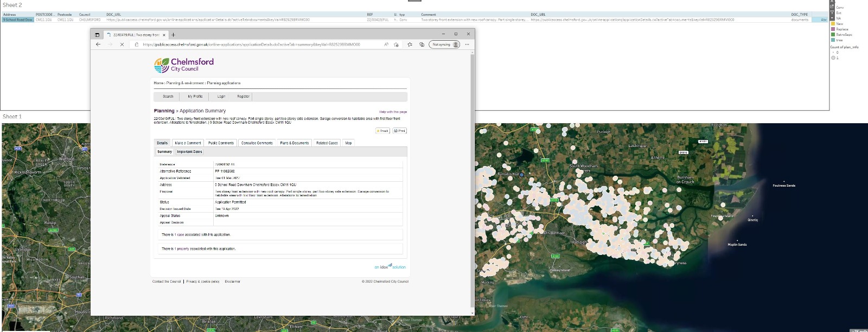Select the green RetroSepc legend swatch
The height and width of the screenshot is (332, 868).
pyautogui.click(x=833, y=35)
